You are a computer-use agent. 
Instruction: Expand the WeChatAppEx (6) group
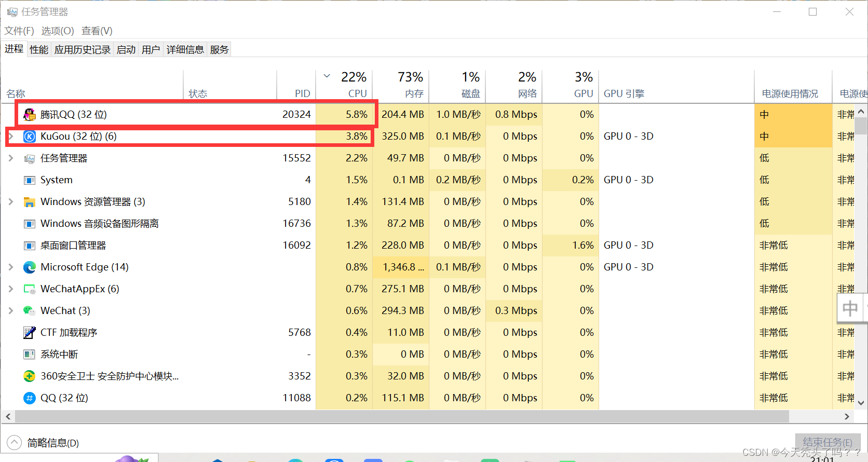click(11, 289)
